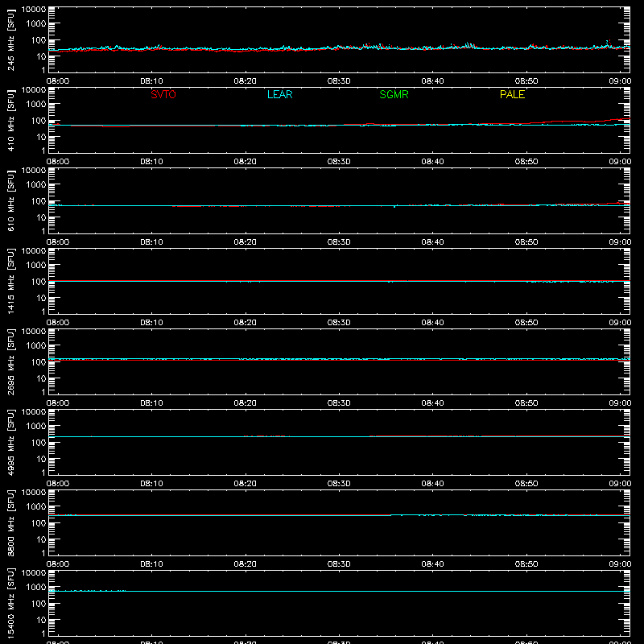Click the 10000 tick of 245 MHz axis
This screenshot has height=644, width=644.
(34, 10)
